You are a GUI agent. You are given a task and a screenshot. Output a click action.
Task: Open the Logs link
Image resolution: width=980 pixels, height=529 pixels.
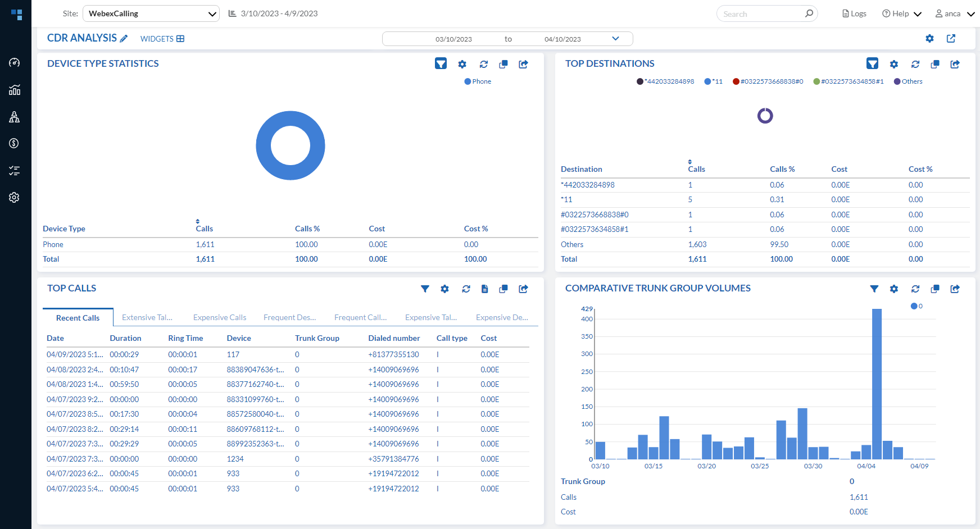pyautogui.click(x=854, y=13)
